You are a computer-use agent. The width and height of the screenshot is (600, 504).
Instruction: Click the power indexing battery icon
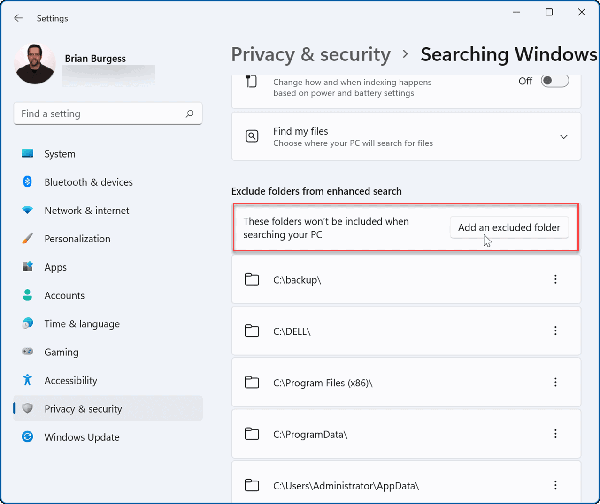coord(251,82)
